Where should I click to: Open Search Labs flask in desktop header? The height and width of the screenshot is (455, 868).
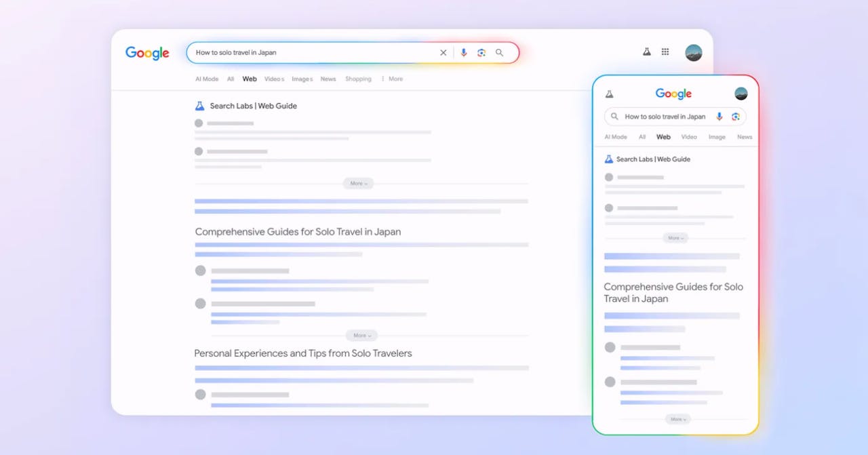pos(647,52)
